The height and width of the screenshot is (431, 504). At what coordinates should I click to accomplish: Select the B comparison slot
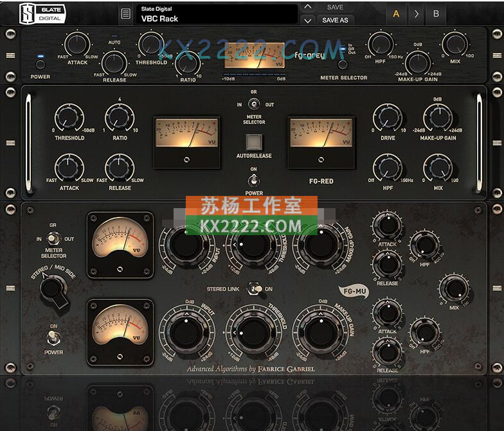coord(436,14)
